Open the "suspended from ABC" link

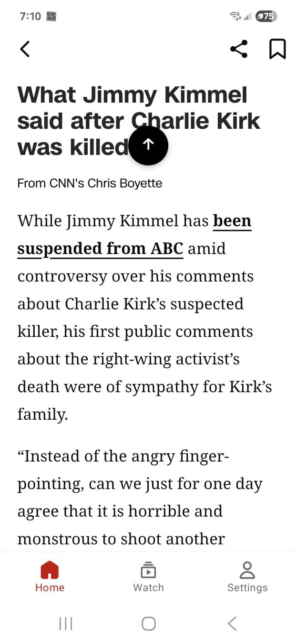point(100,249)
